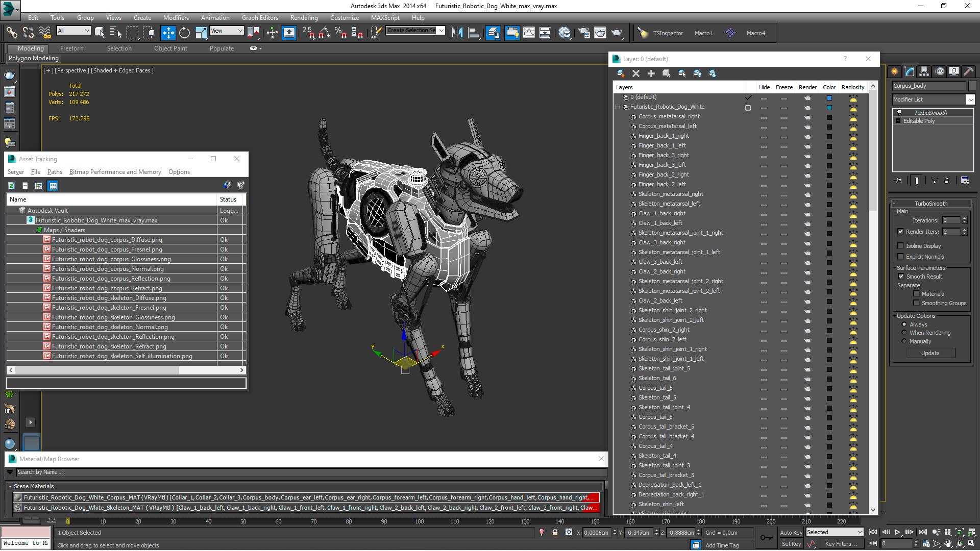Toggle the Render Iters checkbox
Image resolution: width=980 pixels, height=551 pixels.
901,232
